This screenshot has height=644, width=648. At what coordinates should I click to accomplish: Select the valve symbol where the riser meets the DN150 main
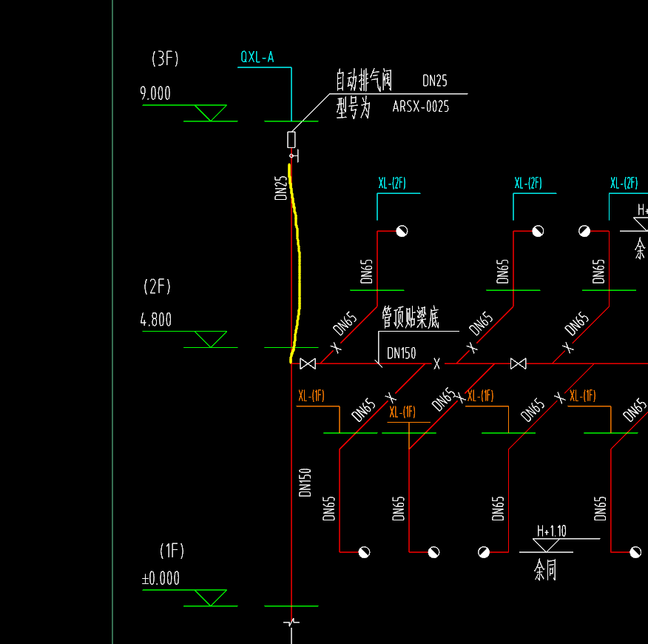coord(308,363)
